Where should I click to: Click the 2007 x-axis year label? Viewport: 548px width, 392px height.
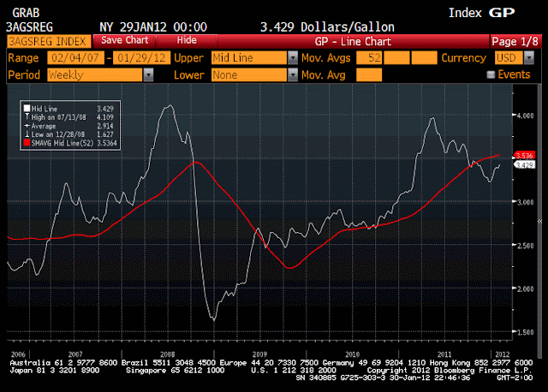pyautogui.click(x=75, y=354)
